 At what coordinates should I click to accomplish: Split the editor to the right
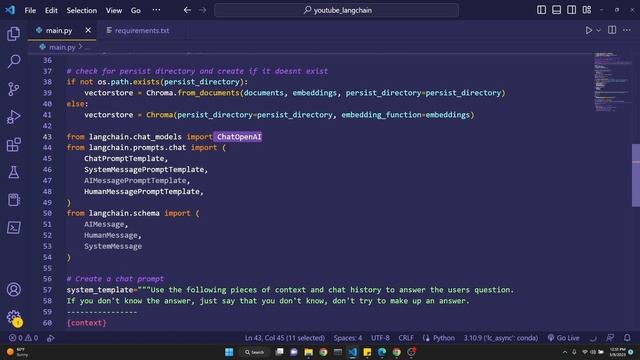coord(612,30)
